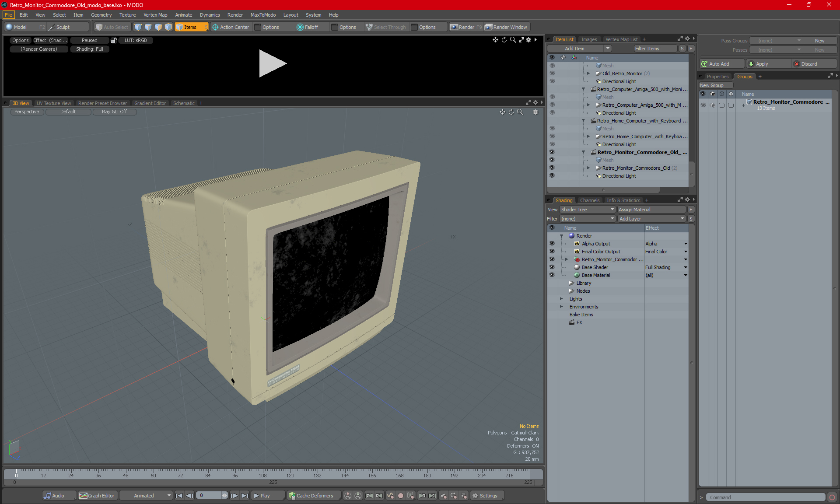Image resolution: width=840 pixels, height=504 pixels.
Task: Click Cache Deformers
Action: (x=314, y=496)
